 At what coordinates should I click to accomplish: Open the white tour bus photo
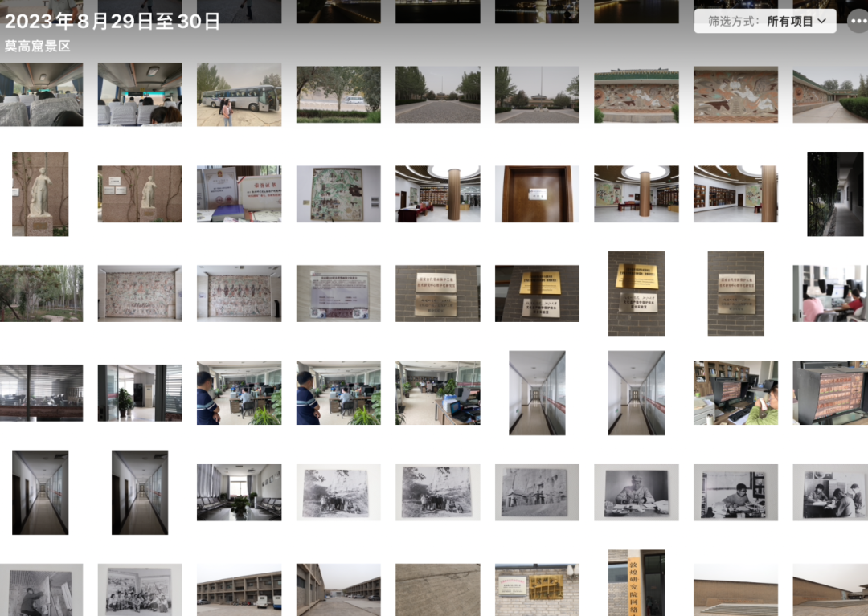pyautogui.click(x=239, y=95)
